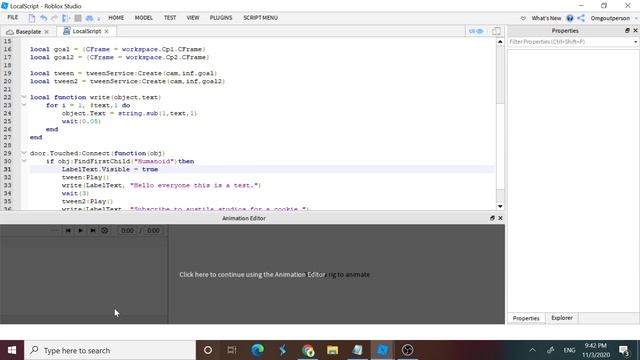
Task: Collapse the if statement fold at line 30
Action: [x=24, y=161]
